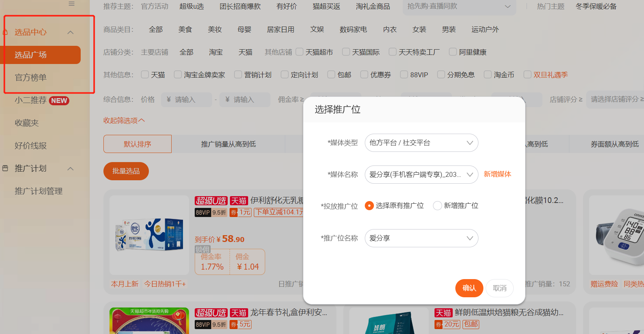Click the 选品中心 bag icon in the sidebar
This screenshot has height=334, width=644.
[6, 32]
